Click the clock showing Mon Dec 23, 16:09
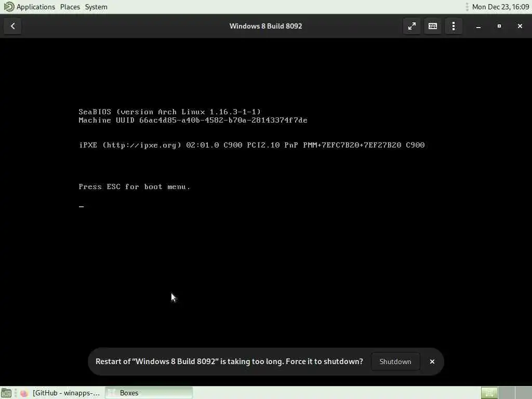This screenshot has height=399, width=532. (500, 7)
